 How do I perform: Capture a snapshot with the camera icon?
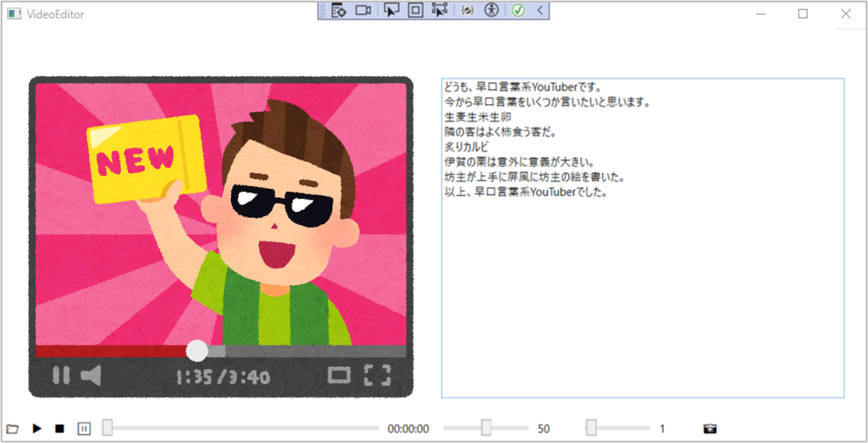(x=710, y=429)
